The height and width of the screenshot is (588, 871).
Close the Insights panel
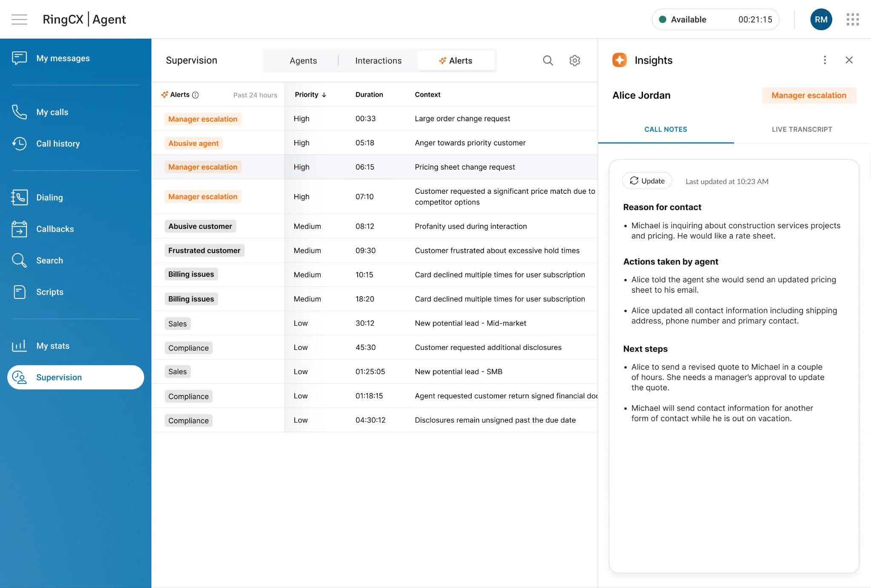click(x=849, y=60)
